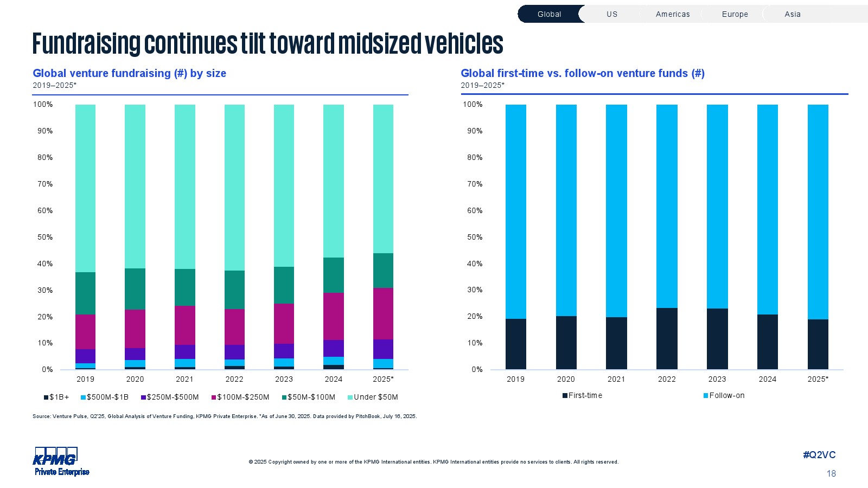Click the 2025* bar in fundraising-by-size chart
Screen dimensions: 868x488
tap(383, 237)
